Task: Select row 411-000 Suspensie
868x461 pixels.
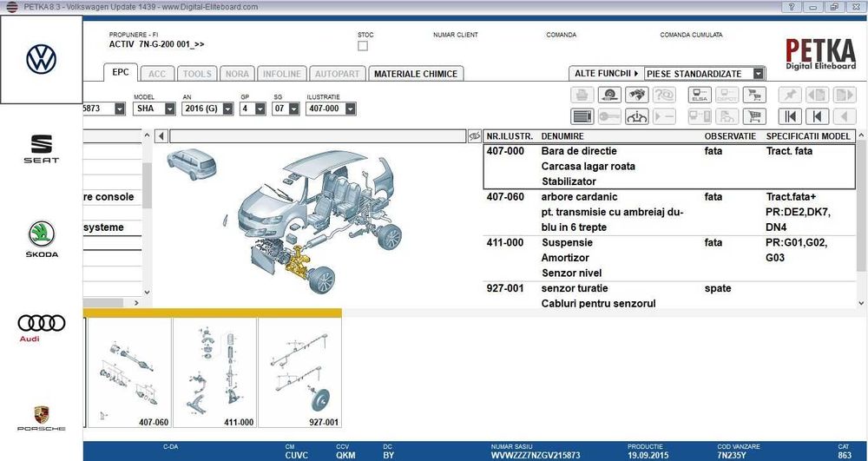Action: [669, 258]
